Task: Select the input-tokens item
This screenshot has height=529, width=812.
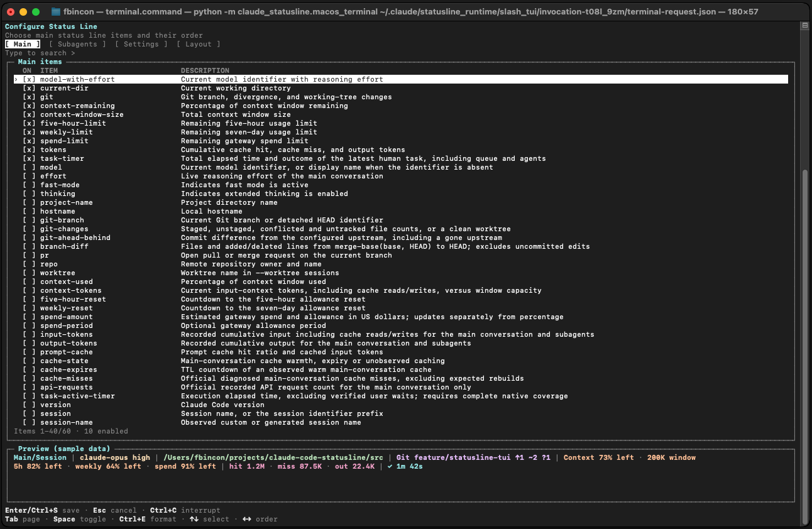Action: (67, 335)
